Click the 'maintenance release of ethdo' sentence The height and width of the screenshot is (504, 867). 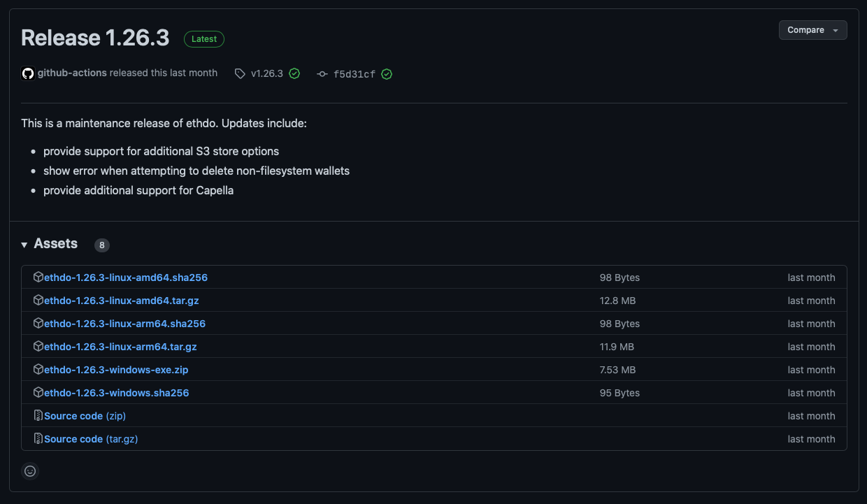coord(164,123)
